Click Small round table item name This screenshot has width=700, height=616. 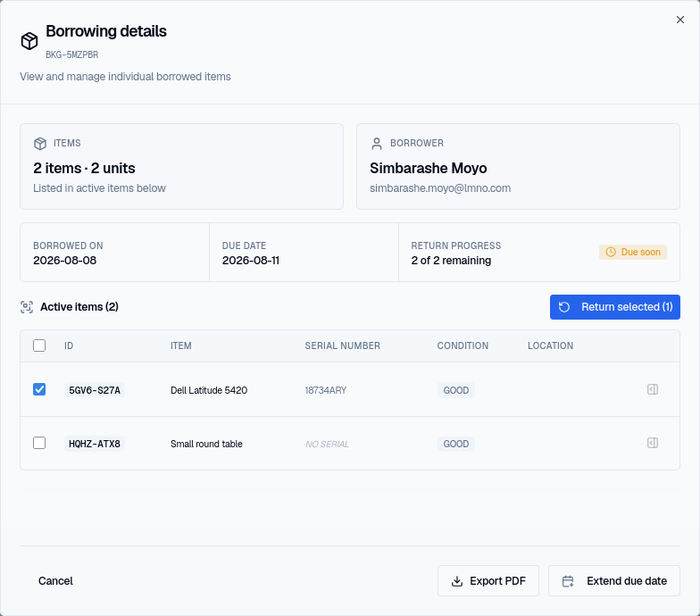coord(206,444)
